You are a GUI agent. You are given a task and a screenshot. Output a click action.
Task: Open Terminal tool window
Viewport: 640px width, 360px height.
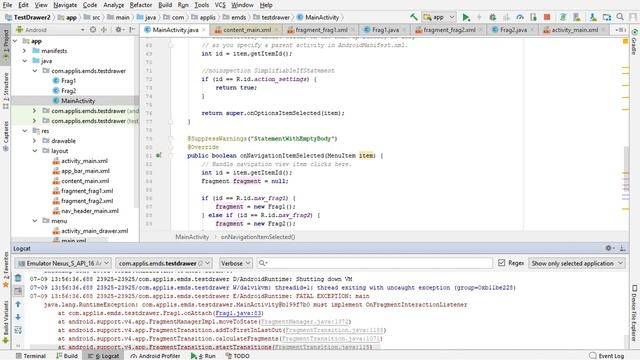coord(31,356)
